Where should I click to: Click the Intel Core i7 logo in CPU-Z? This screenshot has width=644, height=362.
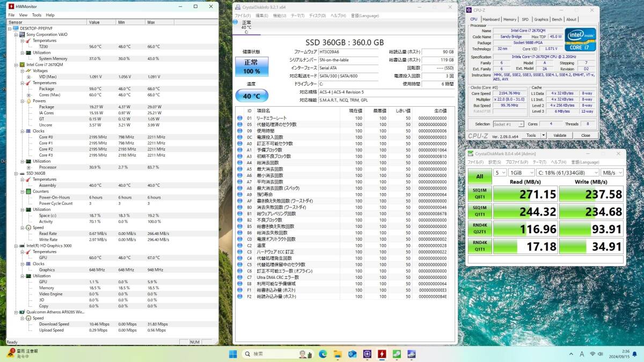click(x=580, y=39)
